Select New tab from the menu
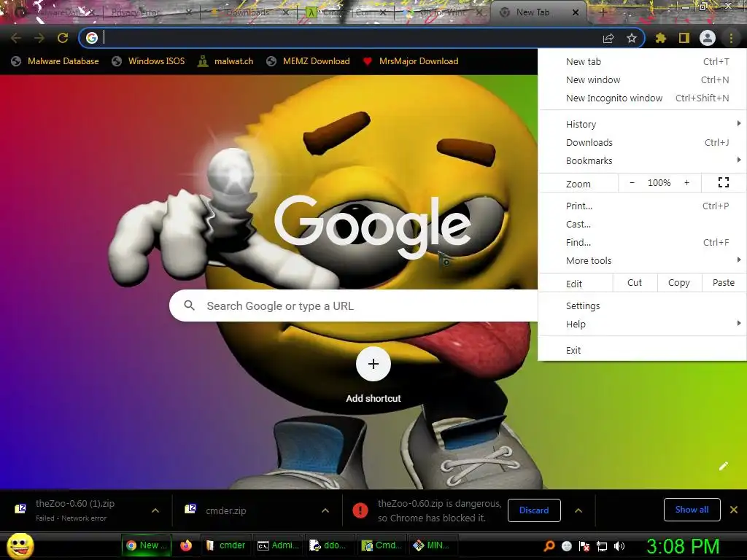The height and width of the screenshot is (560, 747). tap(643, 61)
